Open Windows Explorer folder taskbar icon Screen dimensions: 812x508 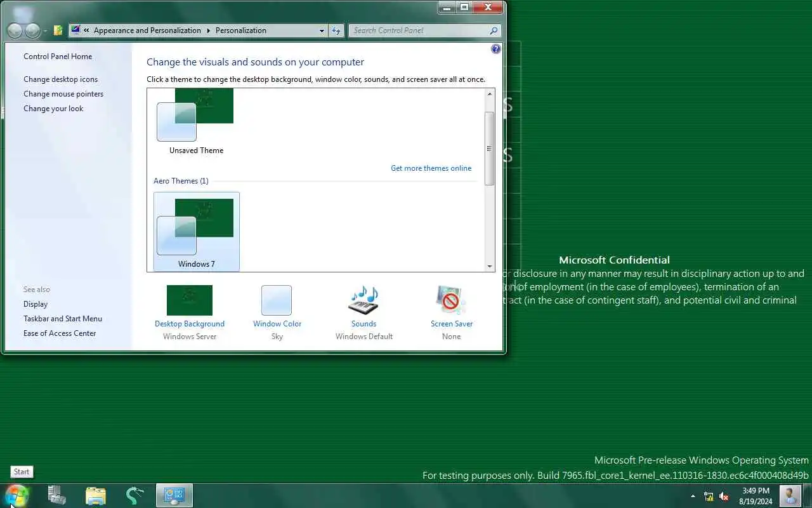tap(96, 495)
